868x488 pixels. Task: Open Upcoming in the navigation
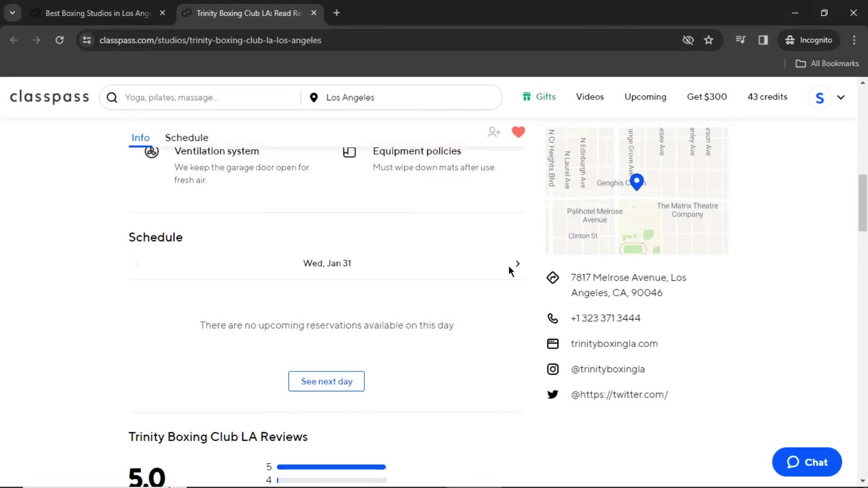[645, 97]
